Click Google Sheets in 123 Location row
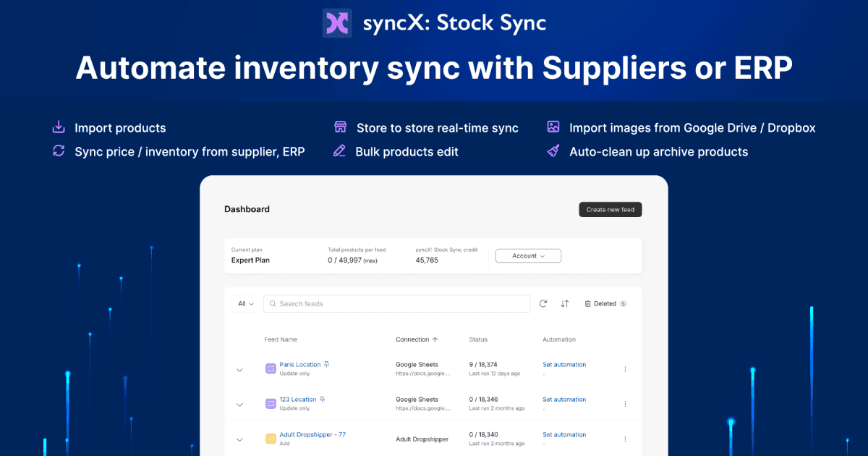Screen dimensions: 868x456 [417, 400]
